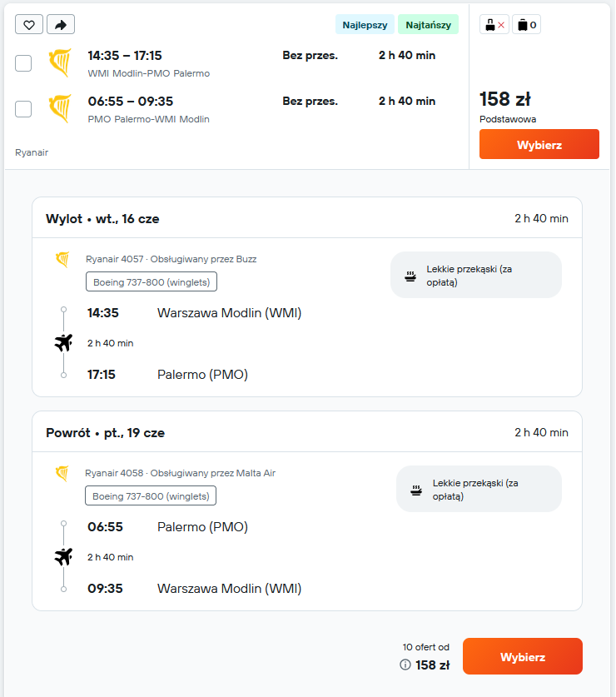Click airplane icon in outbound flight timeline
Screen dimensions: 616x697
[63, 343]
